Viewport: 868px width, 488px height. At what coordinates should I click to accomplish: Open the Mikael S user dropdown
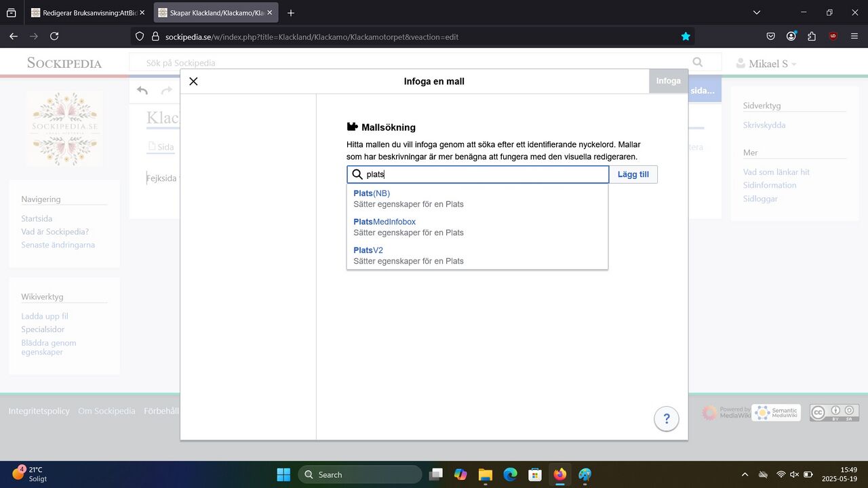pyautogui.click(x=766, y=64)
